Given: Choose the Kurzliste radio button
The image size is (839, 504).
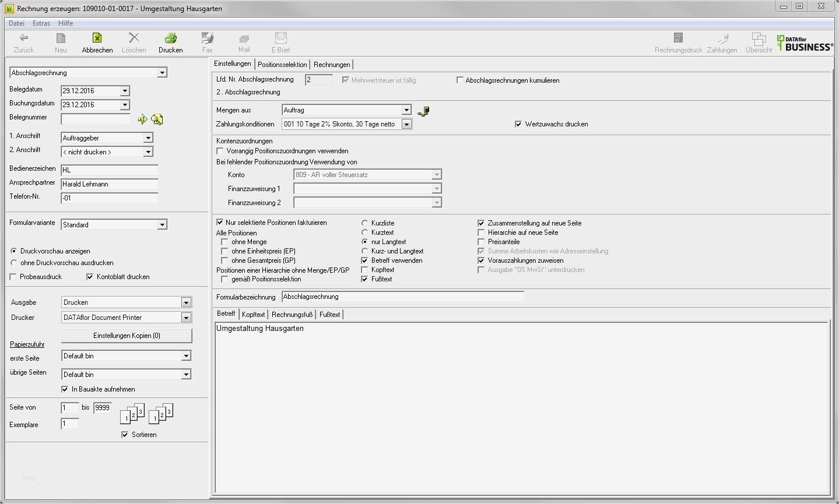Looking at the screenshot, I should [365, 223].
